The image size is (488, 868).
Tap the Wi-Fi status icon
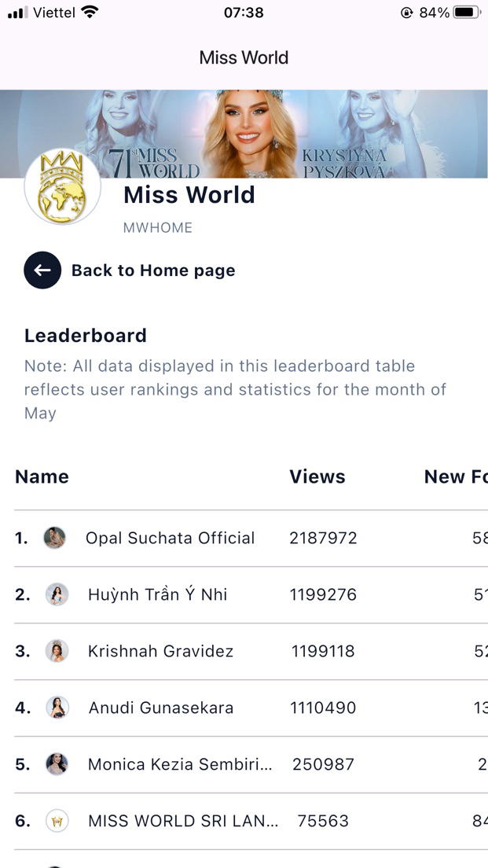(x=90, y=13)
